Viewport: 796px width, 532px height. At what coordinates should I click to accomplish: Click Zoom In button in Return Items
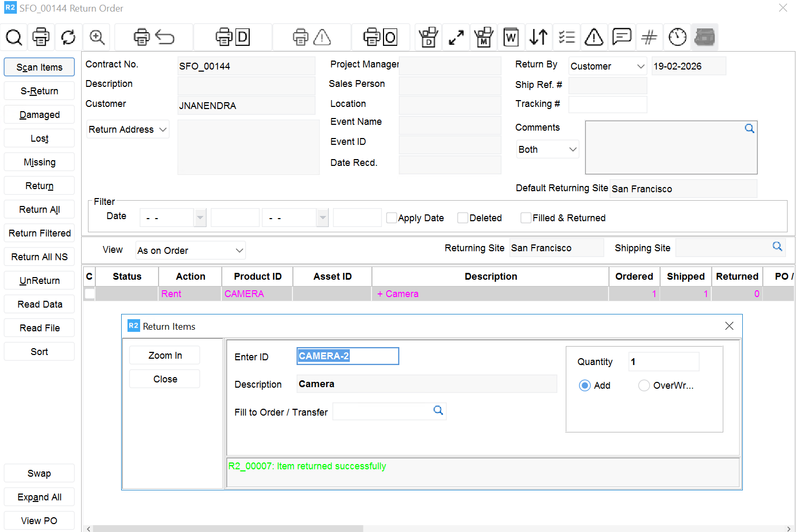(x=165, y=356)
